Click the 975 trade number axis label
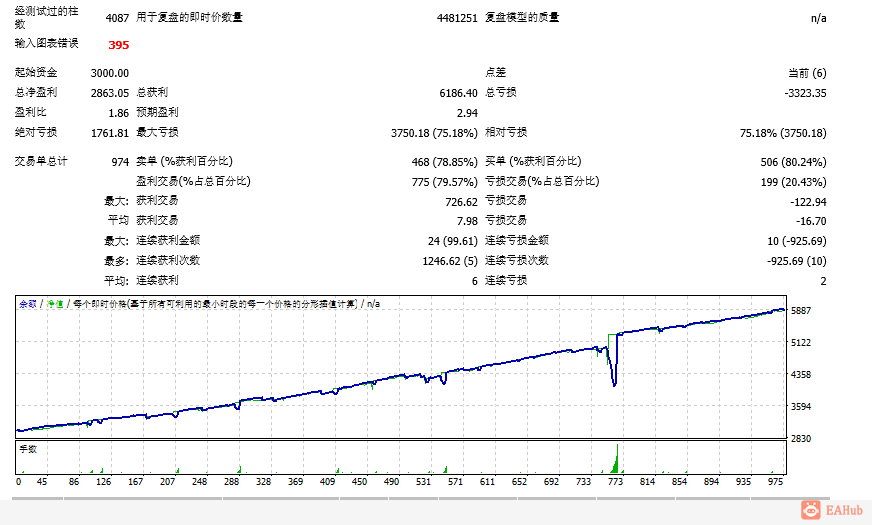872x525 pixels. coord(775,482)
